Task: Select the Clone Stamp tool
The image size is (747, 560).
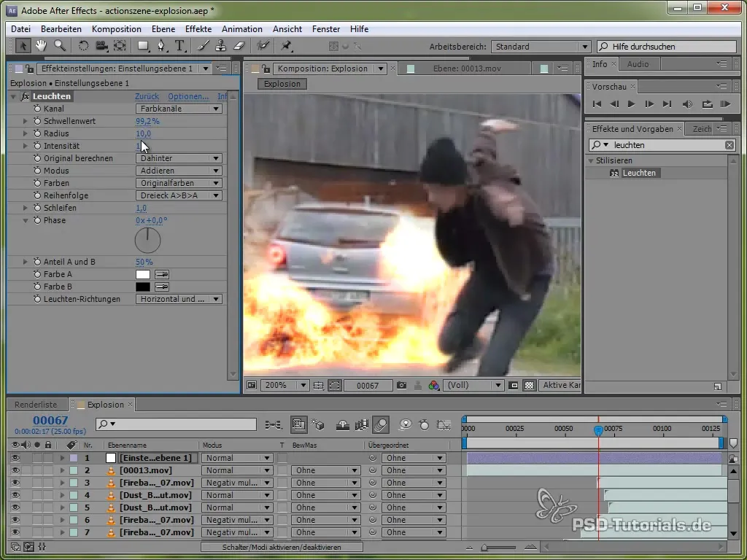Action: point(220,46)
